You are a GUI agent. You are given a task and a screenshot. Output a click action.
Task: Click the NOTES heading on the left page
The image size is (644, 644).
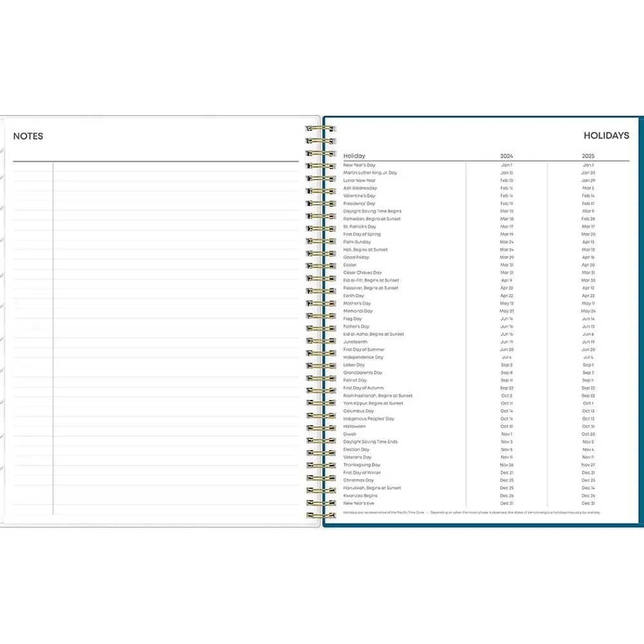(28, 137)
